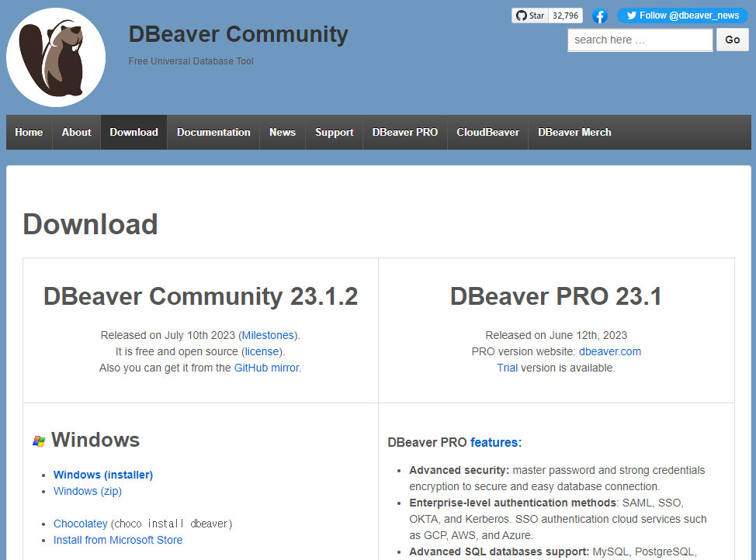This screenshot has height=560, width=756.
Task: Open the Support menu item
Action: (334, 132)
